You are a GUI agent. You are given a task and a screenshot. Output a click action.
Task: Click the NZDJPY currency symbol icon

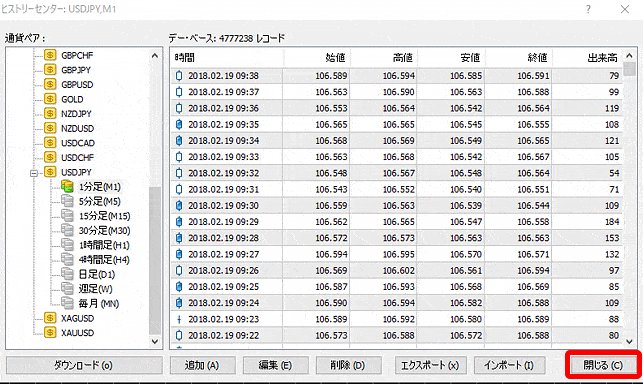(50, 114)
